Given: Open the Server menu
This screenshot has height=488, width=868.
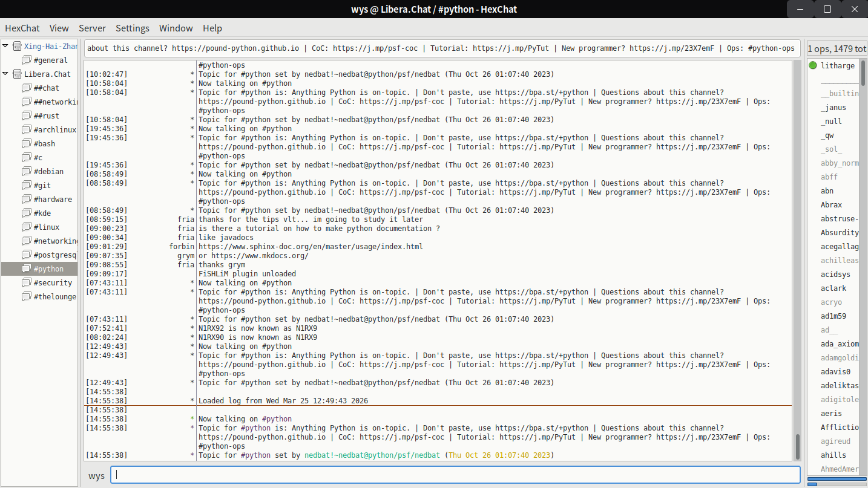Looking at the screenshot, I should tap(92, 28).
